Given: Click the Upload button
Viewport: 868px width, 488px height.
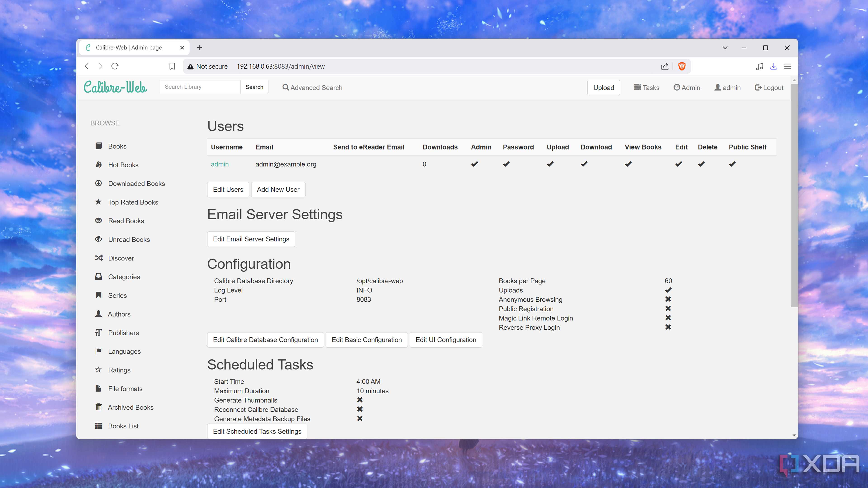Looking at the screenshot, I should pyautogui.click(x=604, y=88).
